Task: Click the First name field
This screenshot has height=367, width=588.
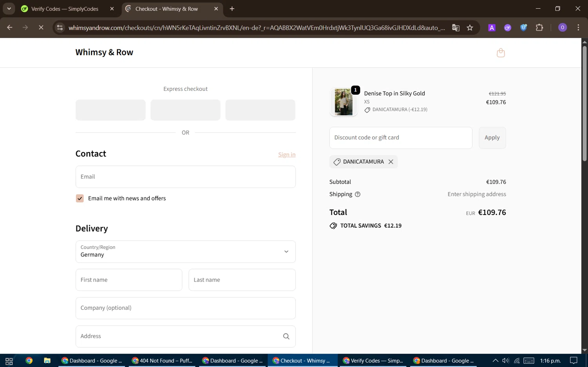Action: pos(129,280)
